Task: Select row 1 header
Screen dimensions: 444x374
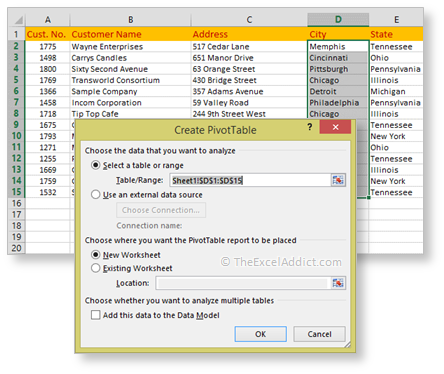Action: [16, 34]
